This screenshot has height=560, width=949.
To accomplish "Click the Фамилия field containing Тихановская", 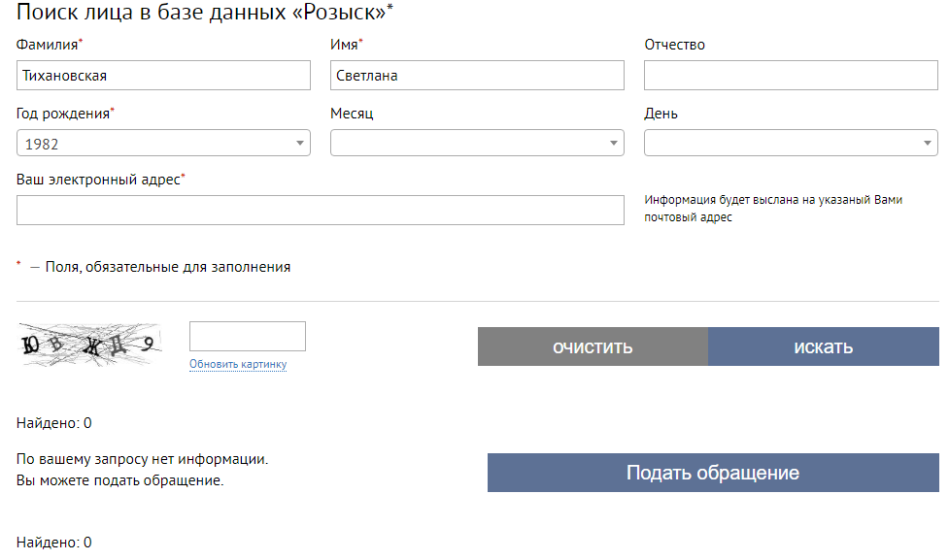I will click(163, 76).
